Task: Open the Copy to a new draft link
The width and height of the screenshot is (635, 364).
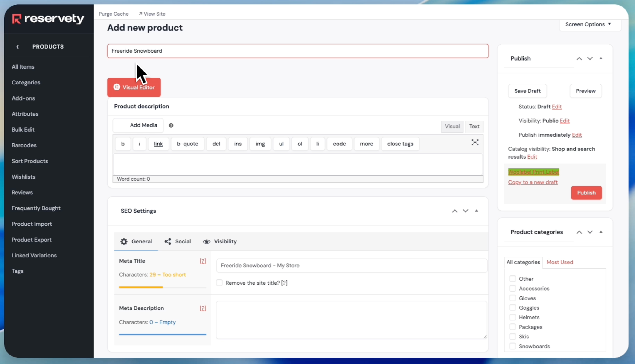Action: pos(533,182)
